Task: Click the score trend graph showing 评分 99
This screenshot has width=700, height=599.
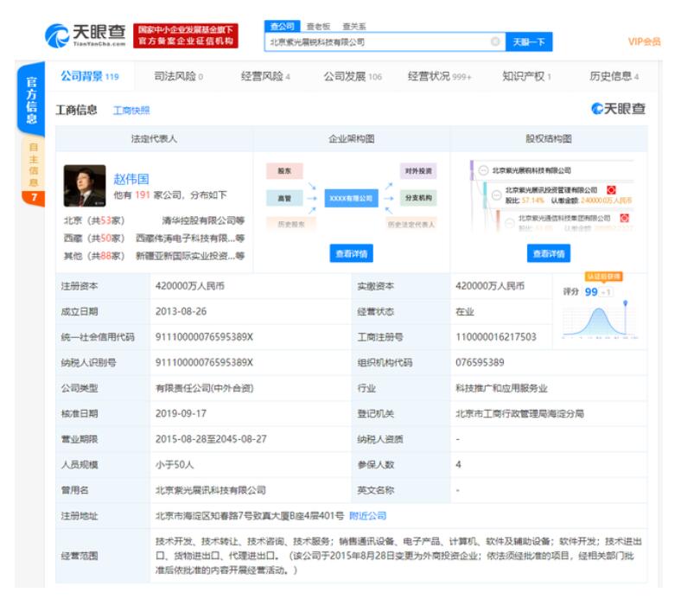Action: pyautogui.click(x=601, y=320)
